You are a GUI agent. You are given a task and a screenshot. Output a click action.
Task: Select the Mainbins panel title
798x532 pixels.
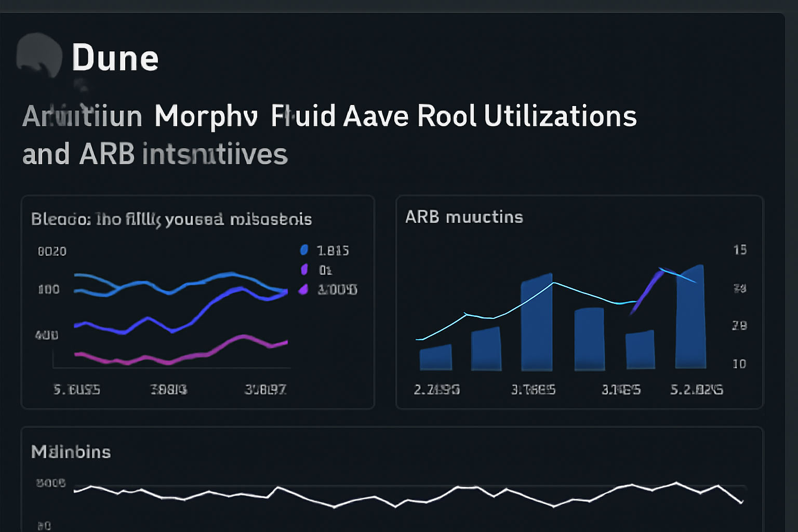click(70, 451)
